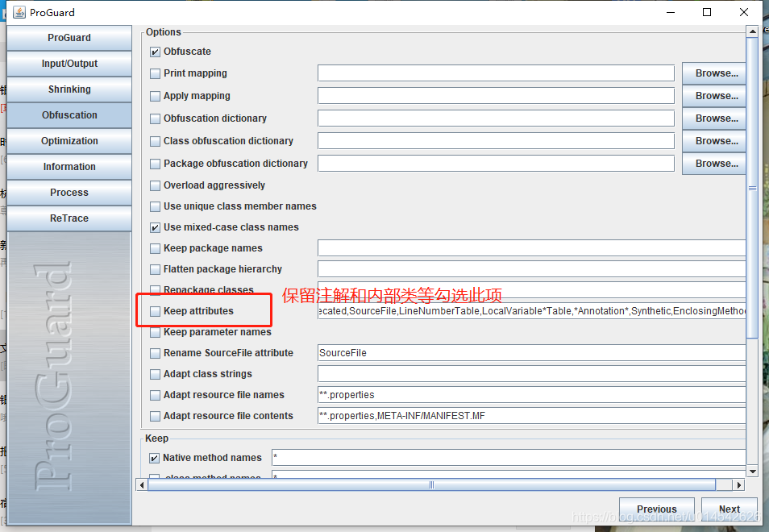The width and height of the screenshot is (769, 532).
Task: Check the Keep package names box
Action: (155, 248)
